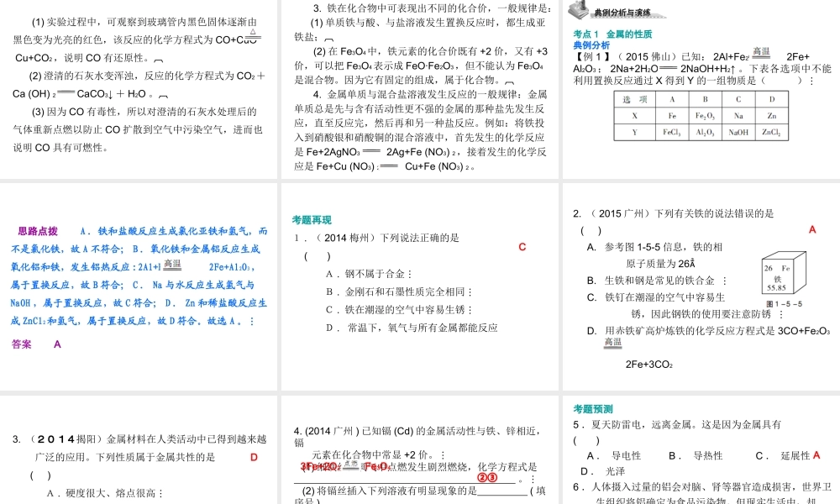Click the NaOH cell in the table
840x504 pixels.
(x=738, y=132)
